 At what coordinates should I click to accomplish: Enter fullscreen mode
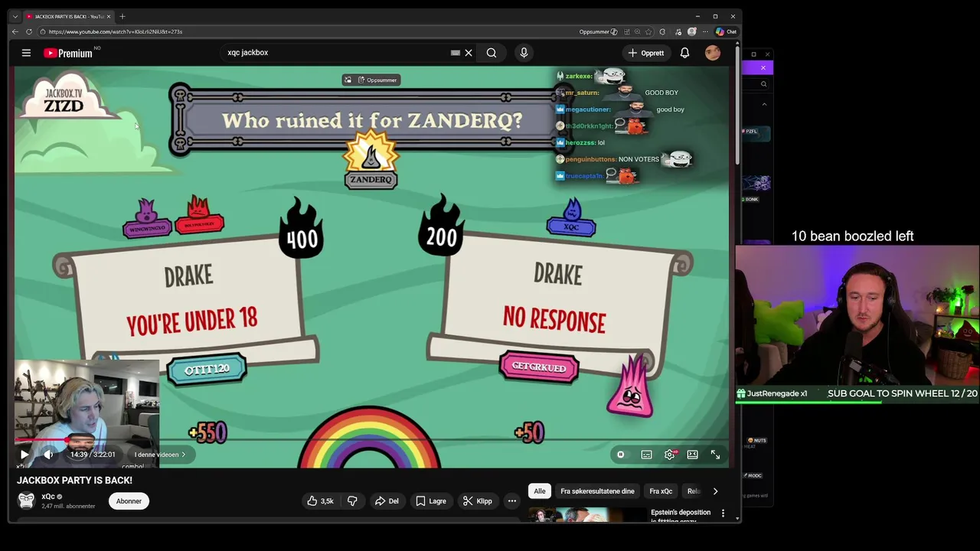[715, 455]
